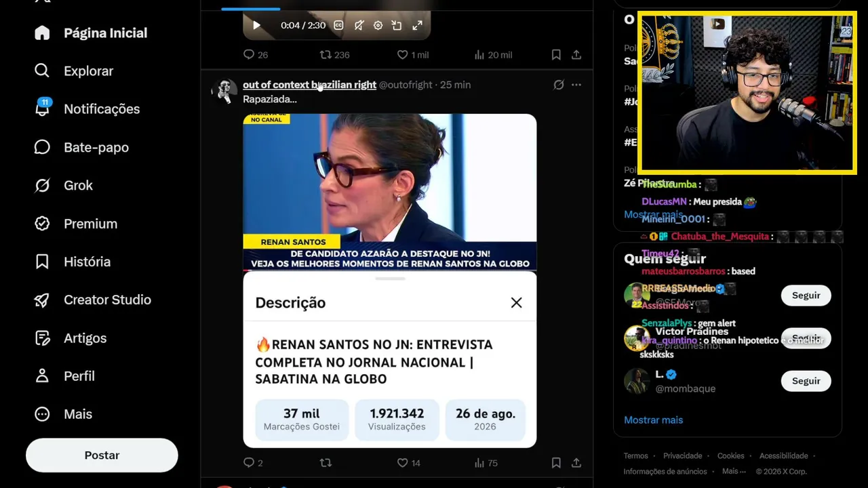The width and height of the screenshot is (868, 488).
Task: View analytics showing 20 mil views
Action: pos(493,55)
